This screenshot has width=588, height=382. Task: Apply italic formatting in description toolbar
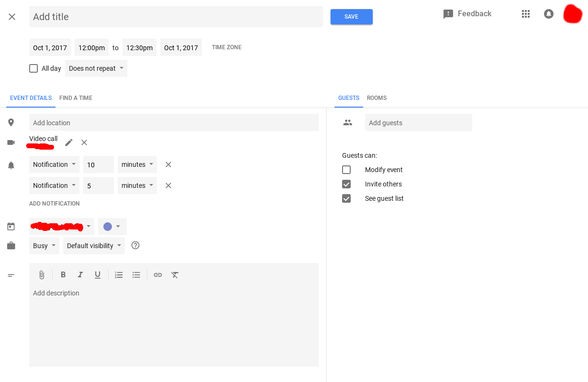tap(80, 275)
